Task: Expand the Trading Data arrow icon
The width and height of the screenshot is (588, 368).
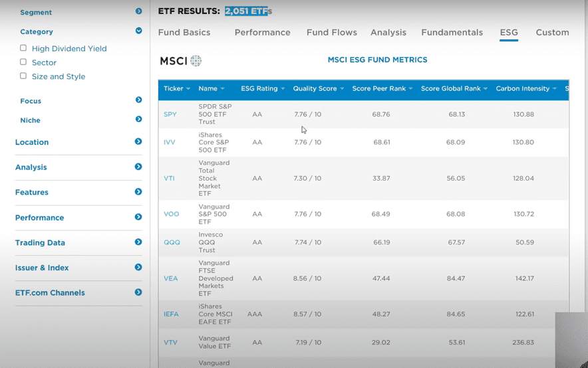Action: click(x=138, y=242)
